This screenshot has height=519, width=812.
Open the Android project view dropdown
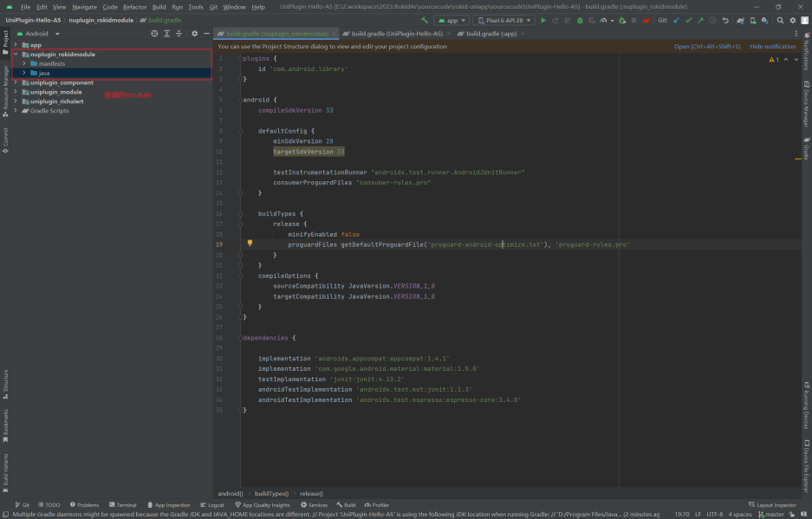39,33
